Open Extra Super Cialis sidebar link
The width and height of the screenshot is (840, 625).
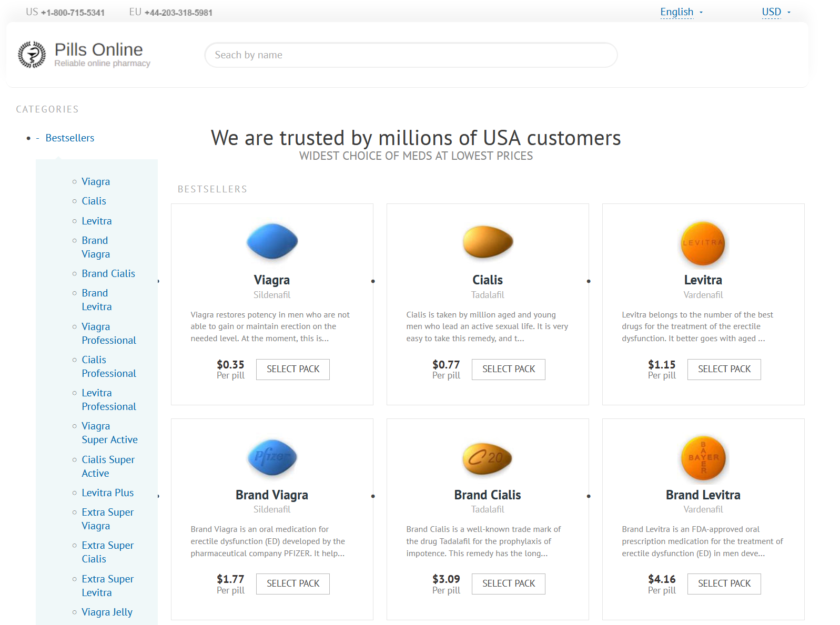tap(107, 552)
